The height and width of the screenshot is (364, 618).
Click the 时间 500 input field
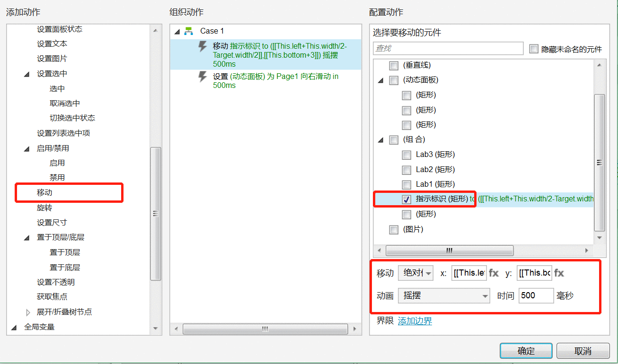(536, 296)
